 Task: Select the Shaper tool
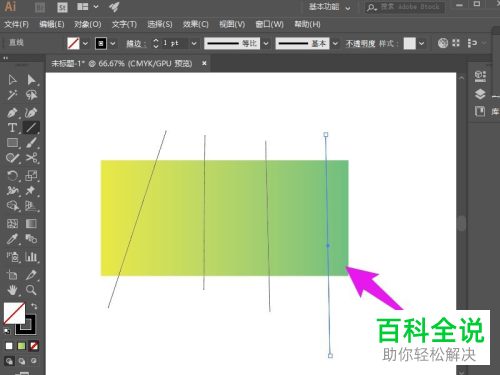click(x=12, y=158)
